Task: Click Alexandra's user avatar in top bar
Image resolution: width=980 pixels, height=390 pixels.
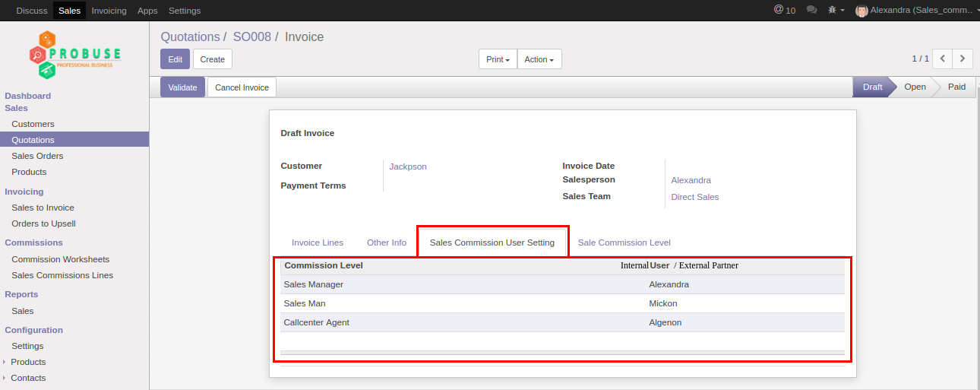Action: pyautogui.click(x=861, y=11)
